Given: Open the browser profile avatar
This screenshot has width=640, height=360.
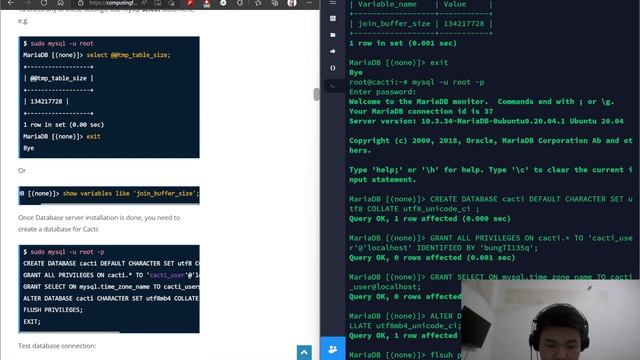Looking at the screenshot, I should [x=292, y=3].
